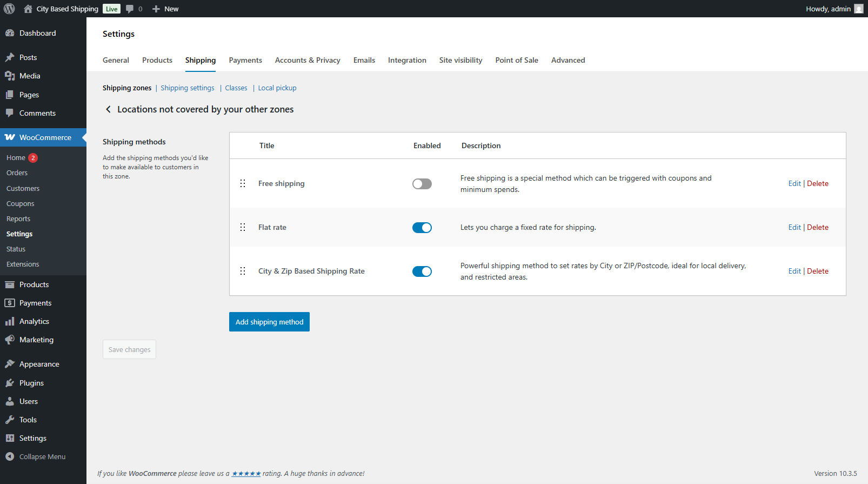Click the Plugins icon in sidebar

click(10, 383)
